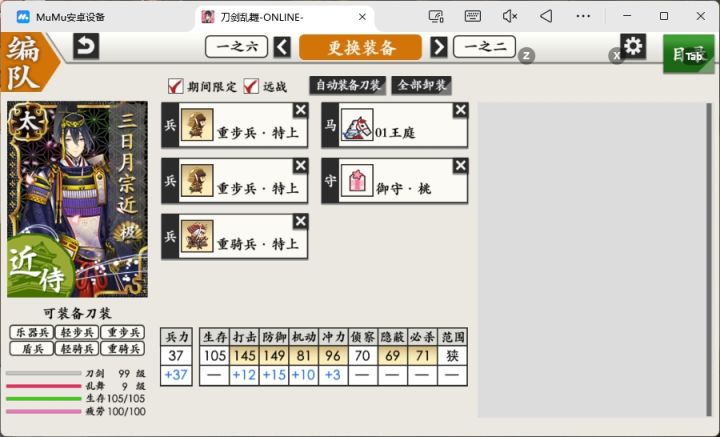Select 重騎兵·特上 cavalry troop icon
This screenshot has width=720, height=437.
pyautogui.click(x=197, y=236)
